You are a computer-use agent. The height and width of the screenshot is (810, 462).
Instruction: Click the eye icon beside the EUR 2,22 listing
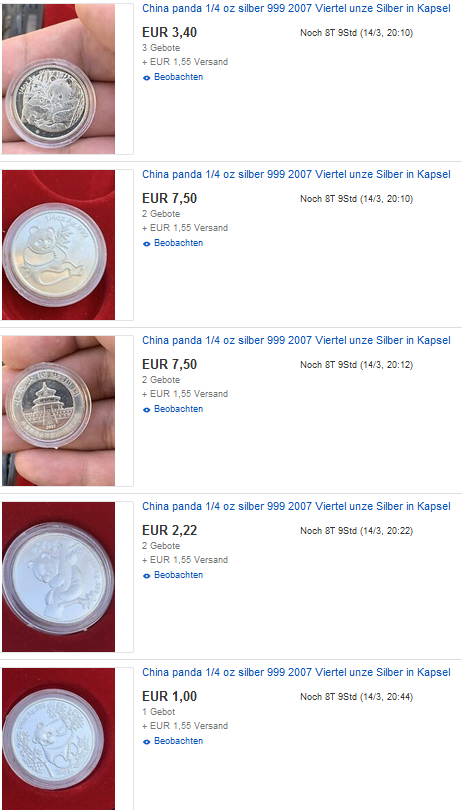pos(146,575)
